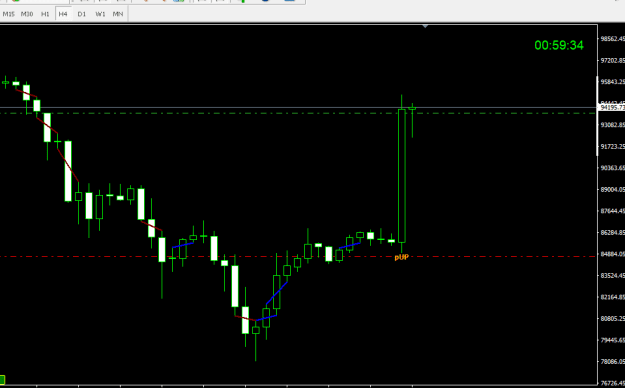Switch chart to M15 timeframe
625x388 pixels.
point(8,14)
